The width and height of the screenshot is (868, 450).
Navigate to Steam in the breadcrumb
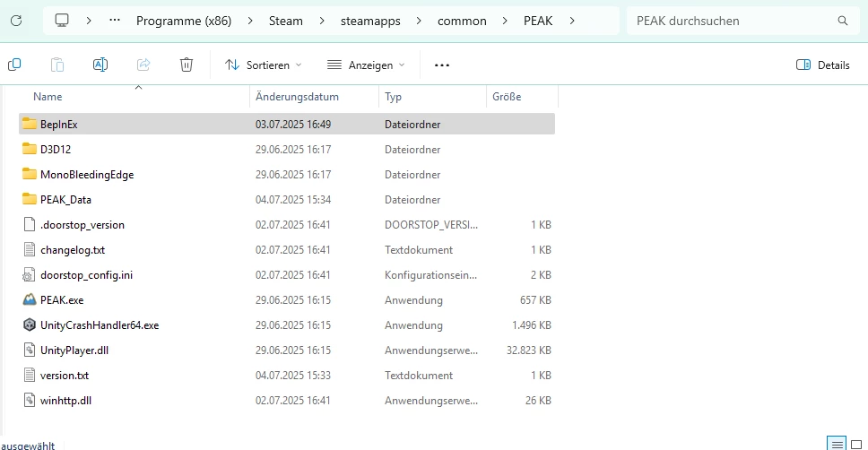(x=286, y=21)
